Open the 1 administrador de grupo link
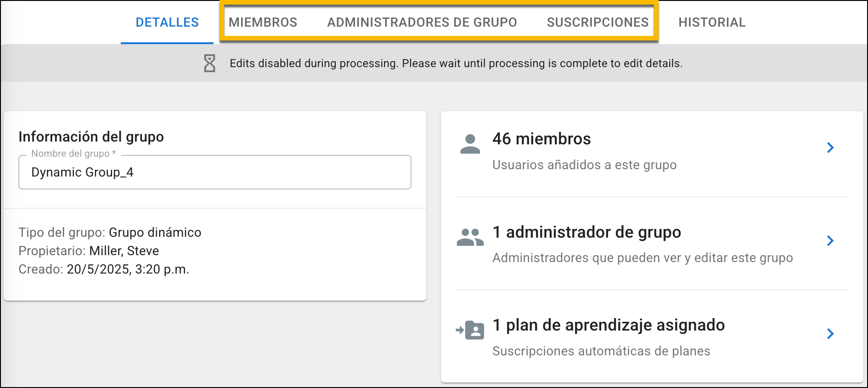Viewport: 868px width, 388px height. click(587, 232)
